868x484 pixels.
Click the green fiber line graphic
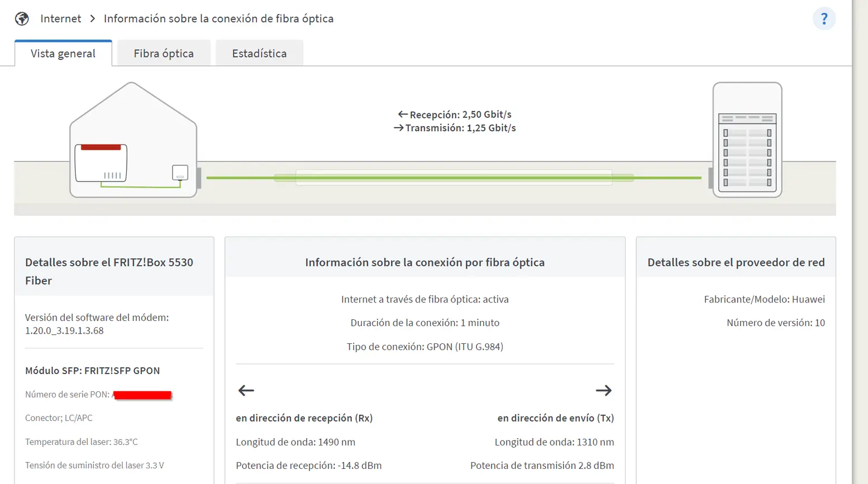coord(454,178)
